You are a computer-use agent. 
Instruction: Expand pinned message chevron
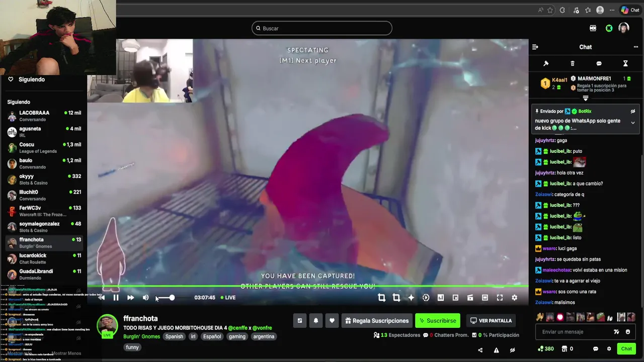[633, 123]
